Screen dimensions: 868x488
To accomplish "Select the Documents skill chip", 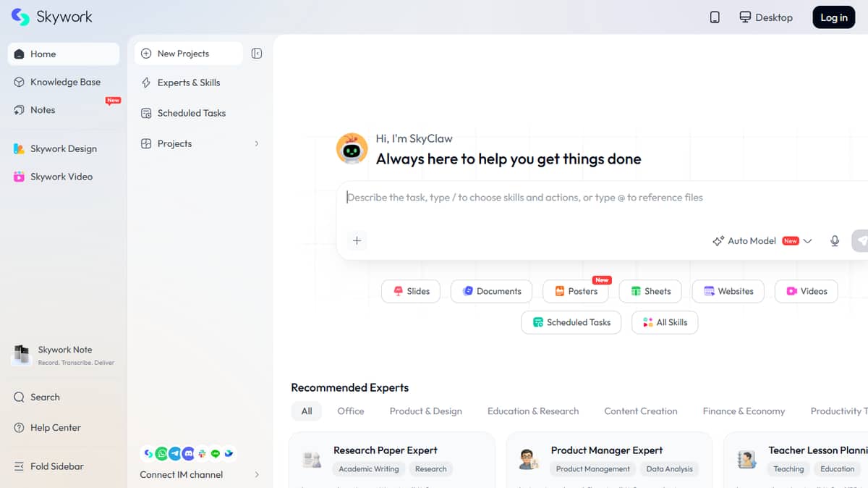I will tap(491, 291).
